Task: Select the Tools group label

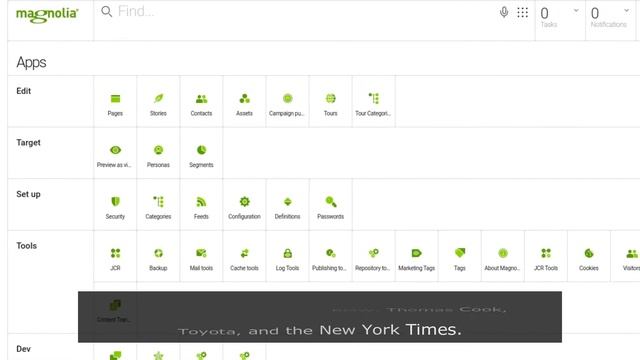Action: 27,246
